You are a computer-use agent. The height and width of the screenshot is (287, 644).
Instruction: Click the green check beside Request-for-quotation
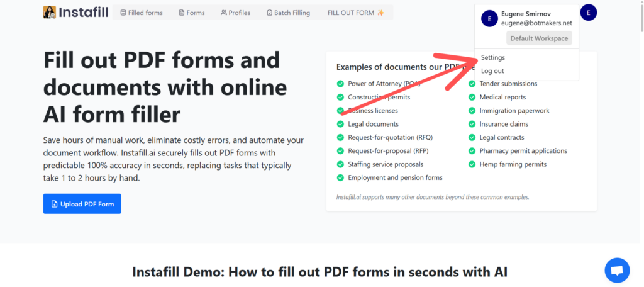[x=340, y=138]
